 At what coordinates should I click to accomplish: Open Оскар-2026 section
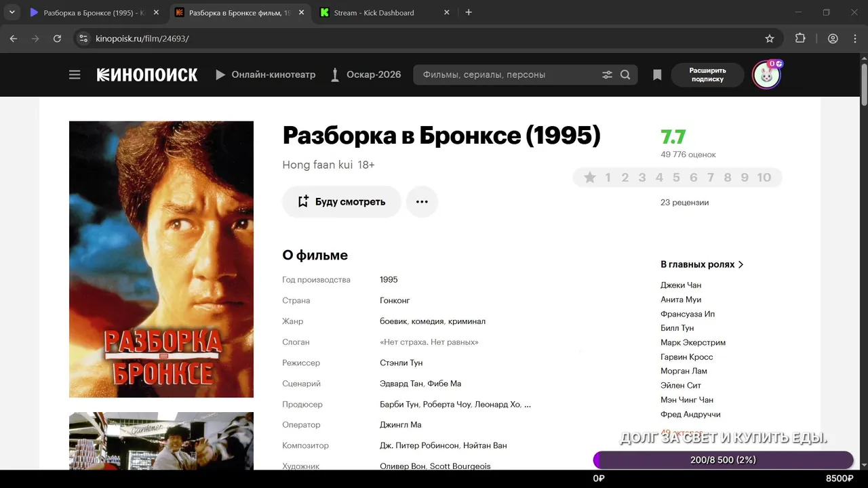(366, 75)
